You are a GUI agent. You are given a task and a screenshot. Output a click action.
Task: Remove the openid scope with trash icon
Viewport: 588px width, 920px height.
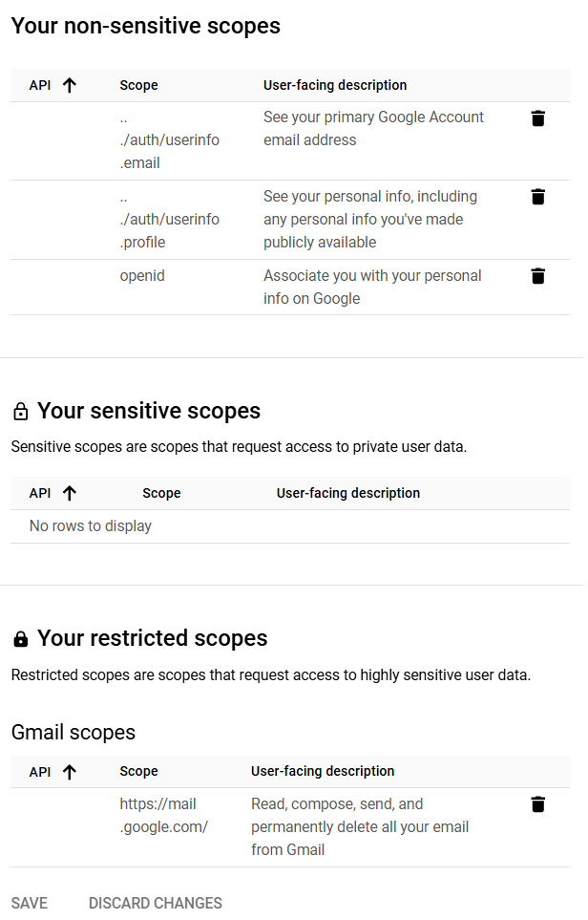537,276
